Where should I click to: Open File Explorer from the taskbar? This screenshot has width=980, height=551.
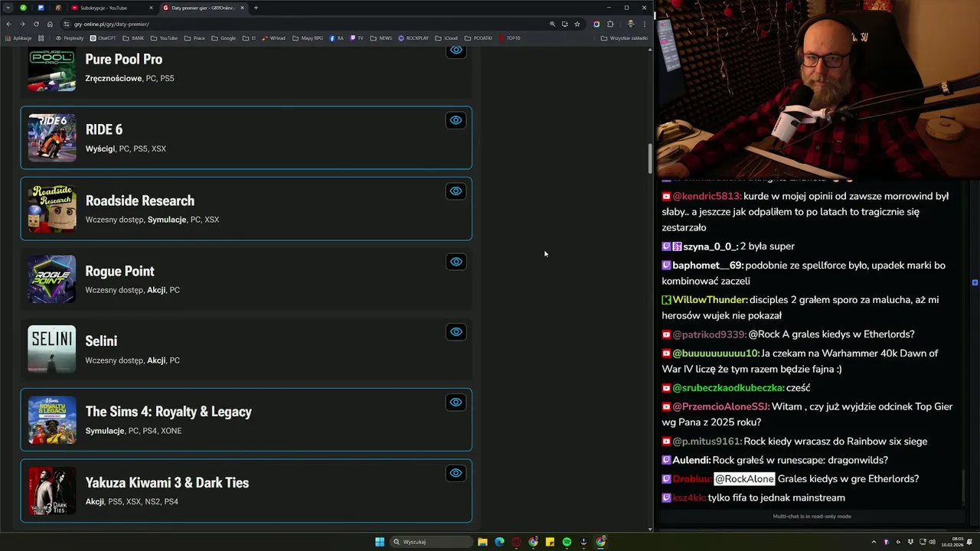[482, 542]
